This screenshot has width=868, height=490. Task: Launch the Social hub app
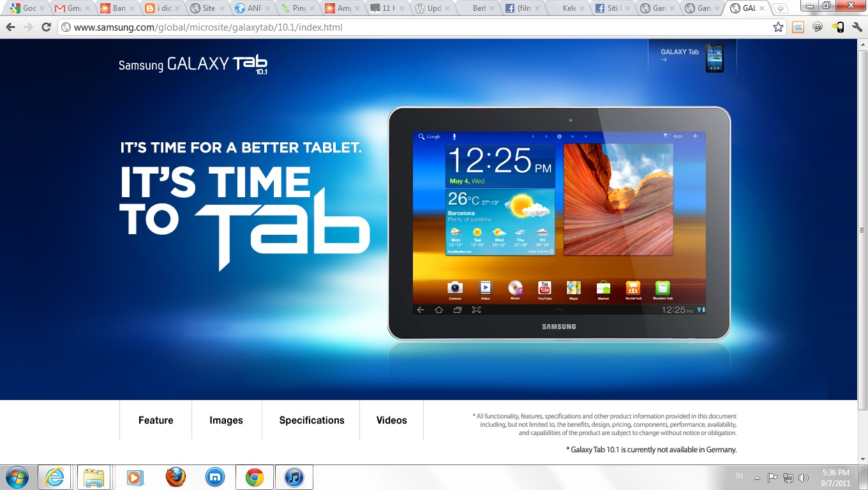click(632, 288)
